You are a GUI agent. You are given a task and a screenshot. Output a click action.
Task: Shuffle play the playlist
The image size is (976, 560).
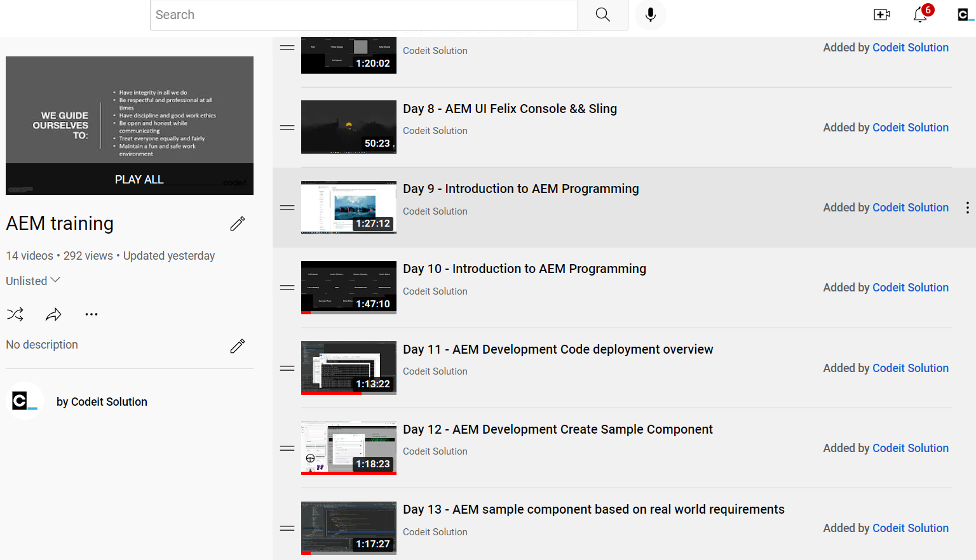(15, 314)
